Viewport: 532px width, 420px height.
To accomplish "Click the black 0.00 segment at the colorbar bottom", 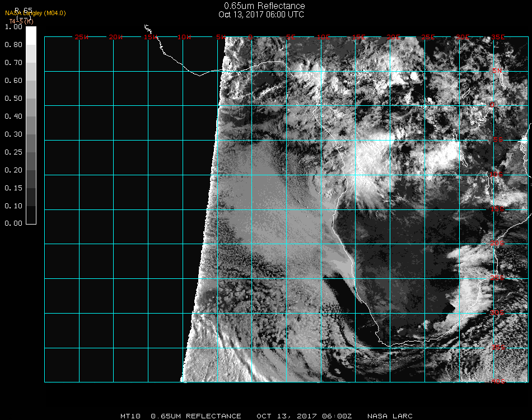I will 31,215.
